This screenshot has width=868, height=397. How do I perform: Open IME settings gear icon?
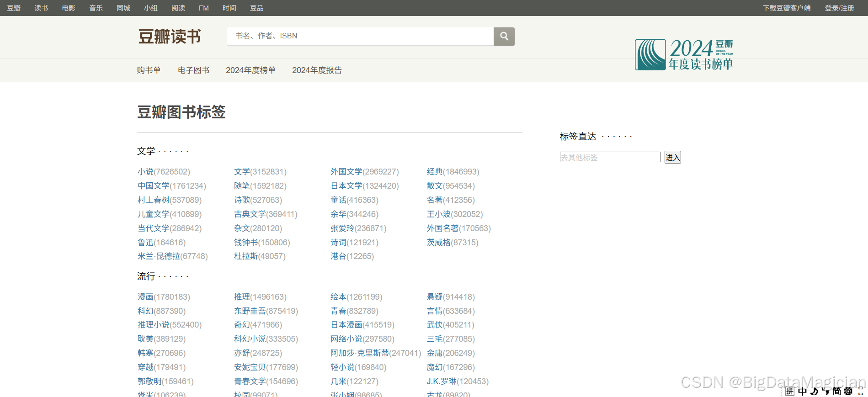[848, 391]
